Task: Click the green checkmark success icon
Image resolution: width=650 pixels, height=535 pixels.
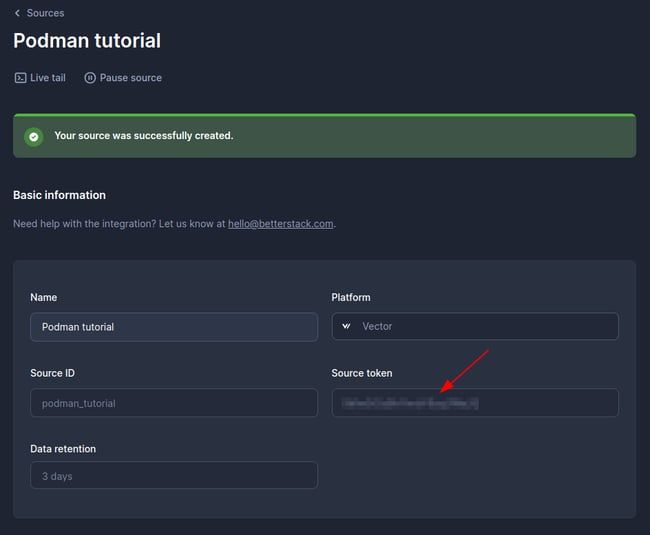Action: coord(34,136)
